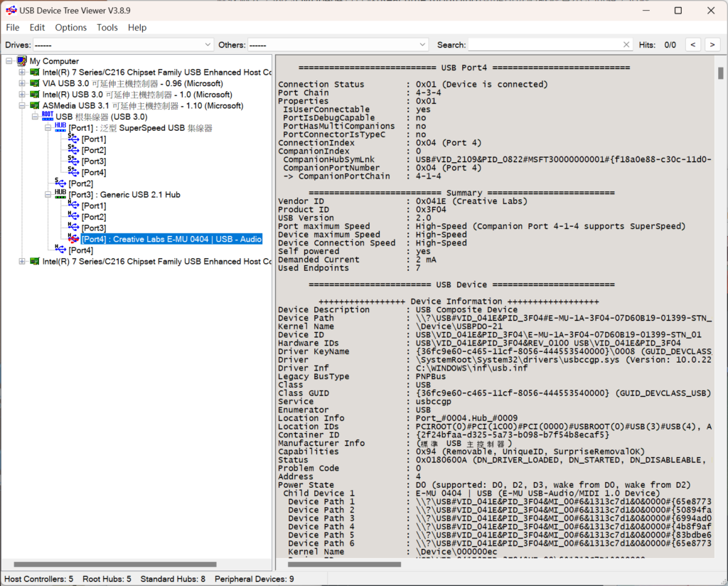Click the ROOT hub icon under ASMedia
This screenshot has height=586, width=728.
click(48, 116)
